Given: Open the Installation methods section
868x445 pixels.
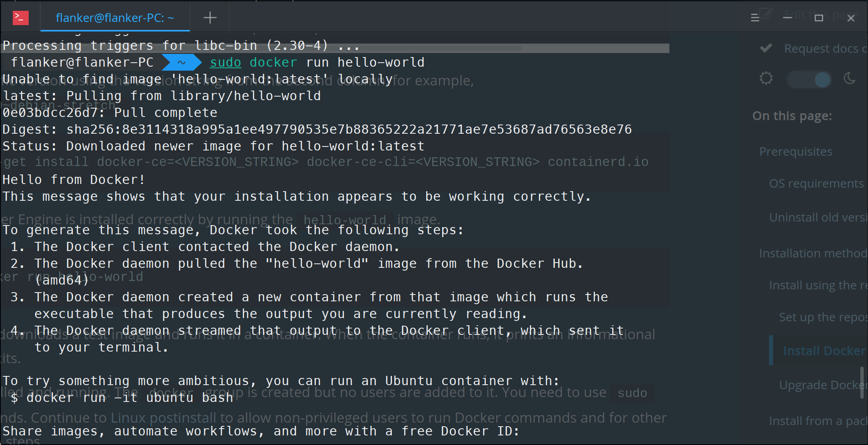Looking at the screenshot, I should (x=812, y=253).
